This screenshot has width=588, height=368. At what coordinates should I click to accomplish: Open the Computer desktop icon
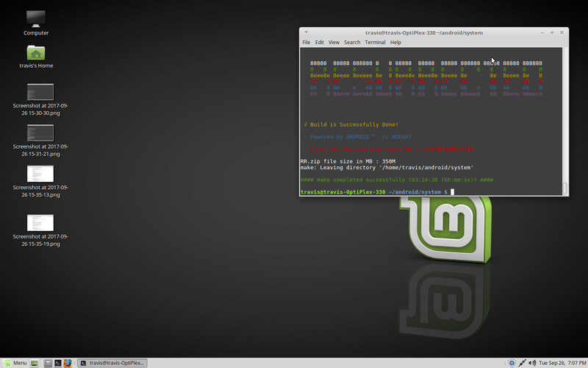coord(36,23)
